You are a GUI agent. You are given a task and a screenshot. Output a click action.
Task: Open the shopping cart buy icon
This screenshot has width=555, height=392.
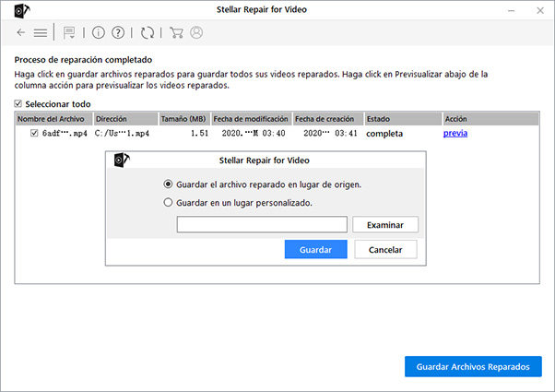tap(176, 32)
